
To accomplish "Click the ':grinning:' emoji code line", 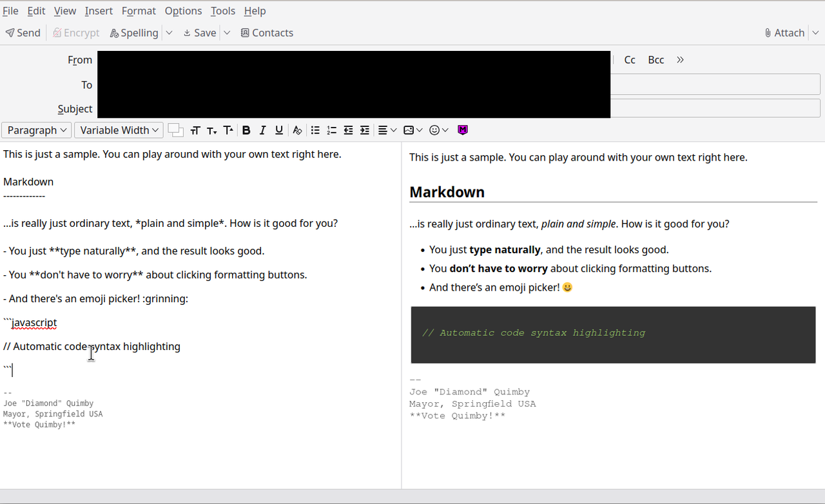I will coord(95,298).
